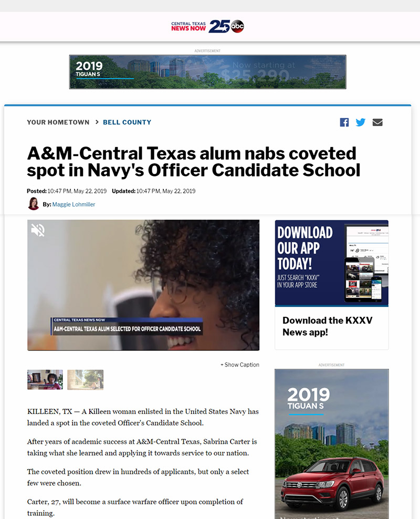Click author Maggie Lohmiller's avatar photo
The width and height of the screenshot is (420, 519).
33,204
